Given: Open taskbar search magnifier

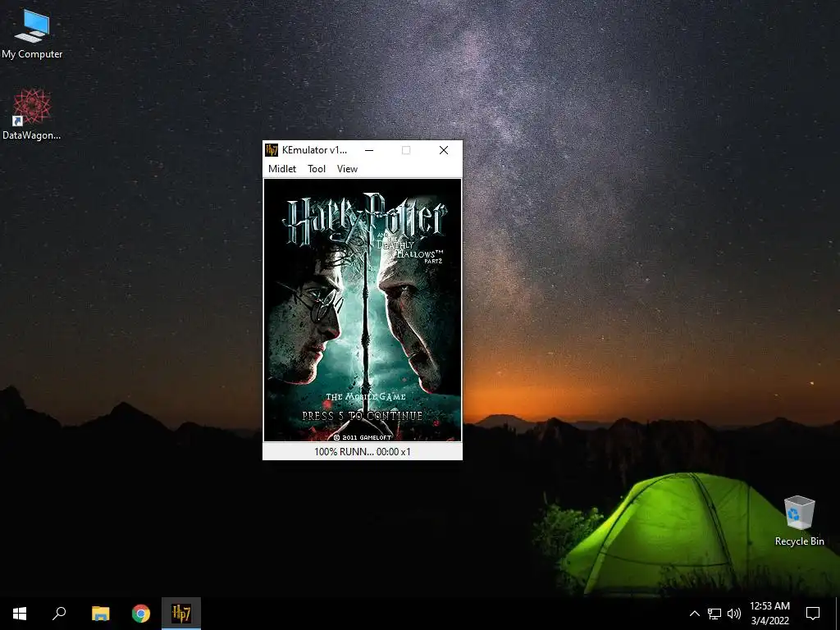Looking at the screenshot, I should coord(59,614).
